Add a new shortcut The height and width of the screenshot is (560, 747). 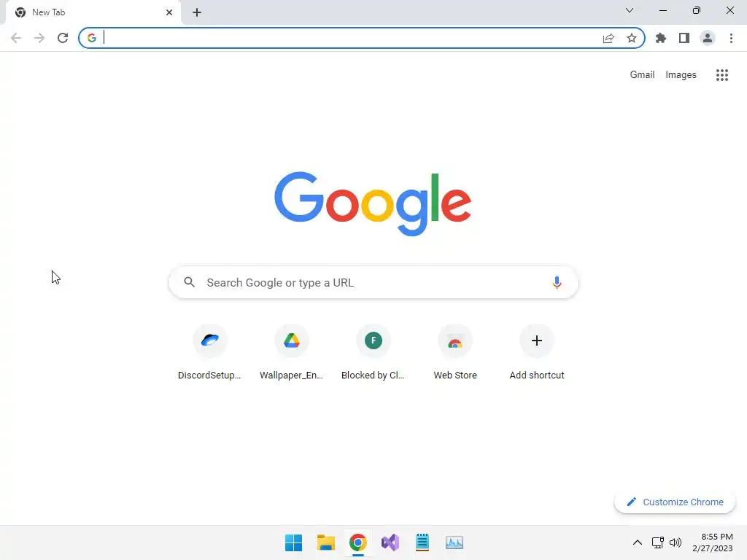pyautogui.click(x=537, y=352)
